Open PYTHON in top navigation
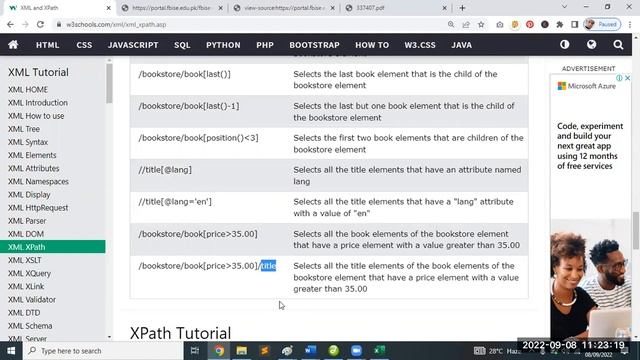 223,45
